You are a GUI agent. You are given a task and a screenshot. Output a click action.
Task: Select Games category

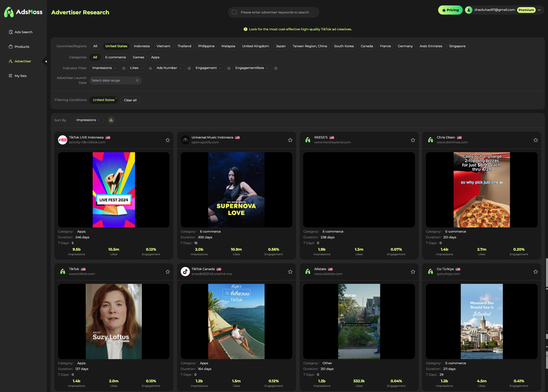(x=139, y=58)
